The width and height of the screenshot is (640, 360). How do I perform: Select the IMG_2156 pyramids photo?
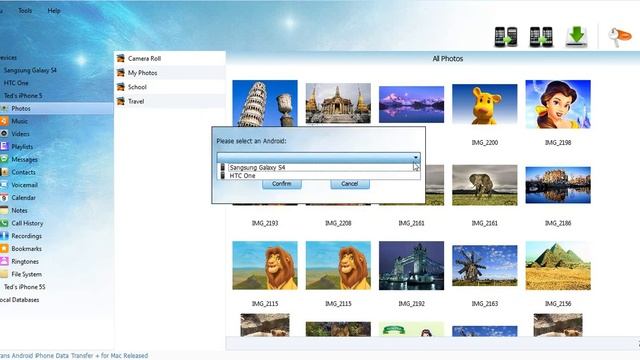click(x=558, y=266)
